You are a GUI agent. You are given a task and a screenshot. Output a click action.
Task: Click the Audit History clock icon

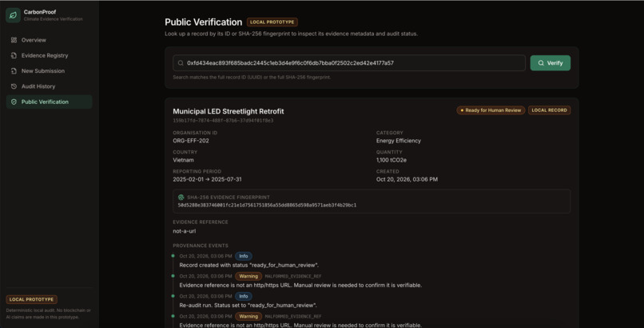(14, 86)
